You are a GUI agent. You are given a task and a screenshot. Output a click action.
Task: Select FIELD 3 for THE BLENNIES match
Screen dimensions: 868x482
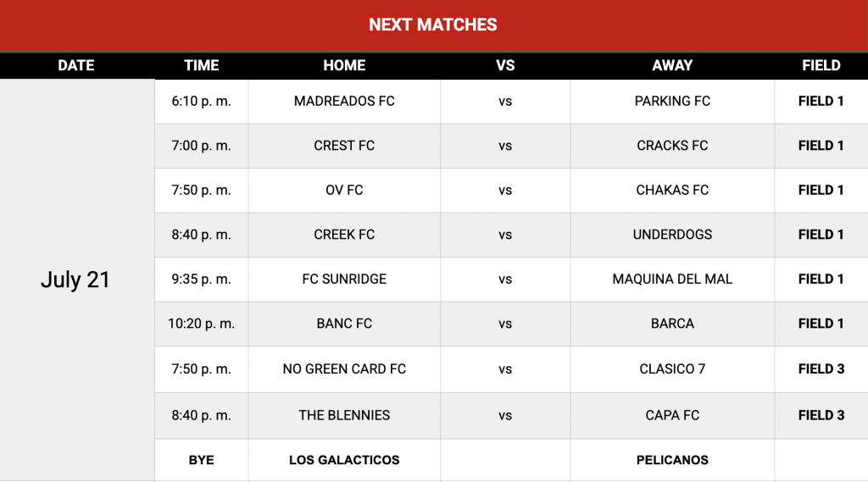click(821, 416)
